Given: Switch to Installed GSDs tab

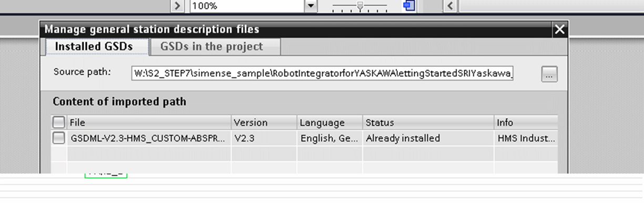Looking at the screenshot, I should tap(94, 46).
